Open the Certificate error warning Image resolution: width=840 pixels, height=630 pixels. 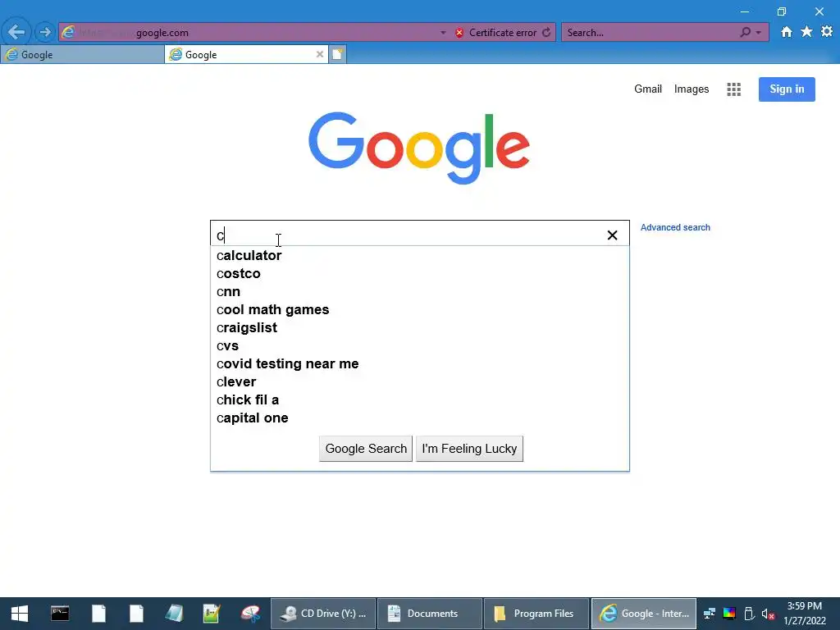click(495, 33)
